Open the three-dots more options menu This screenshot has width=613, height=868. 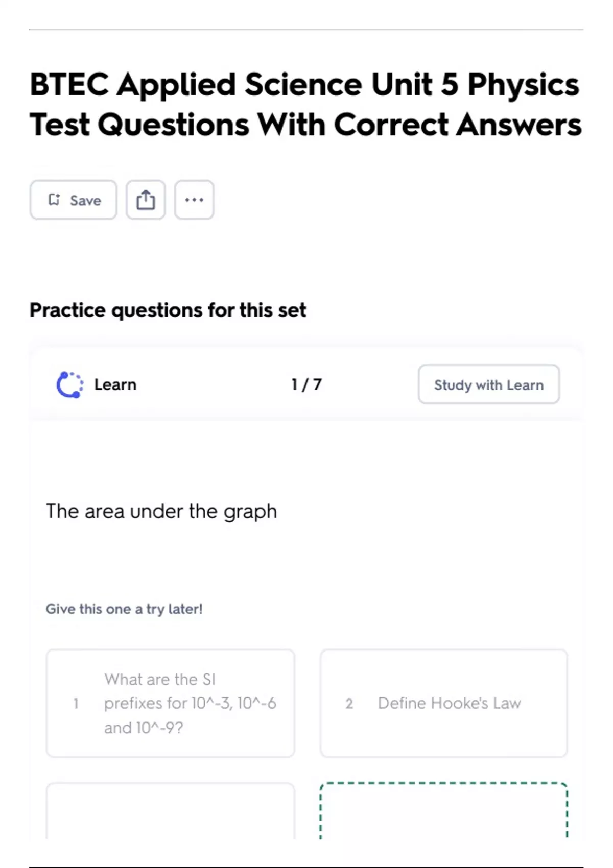click(x=194, y=200)
